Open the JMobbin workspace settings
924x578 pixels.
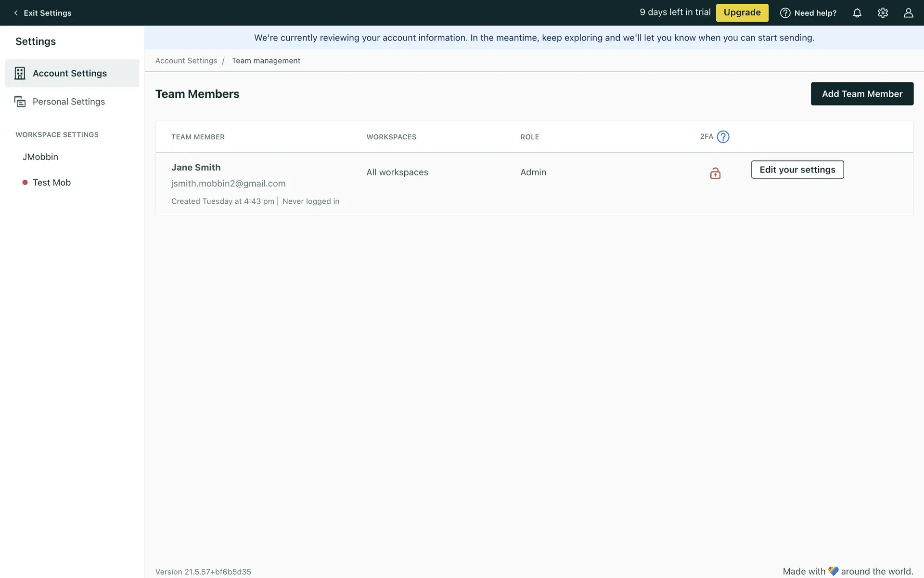[x=40, y=157]
